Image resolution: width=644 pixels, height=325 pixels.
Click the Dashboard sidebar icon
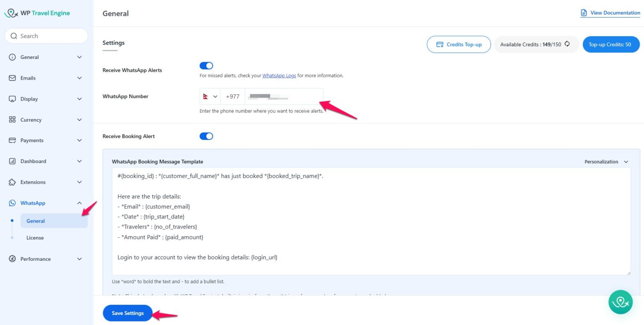[x=12, y=161]
